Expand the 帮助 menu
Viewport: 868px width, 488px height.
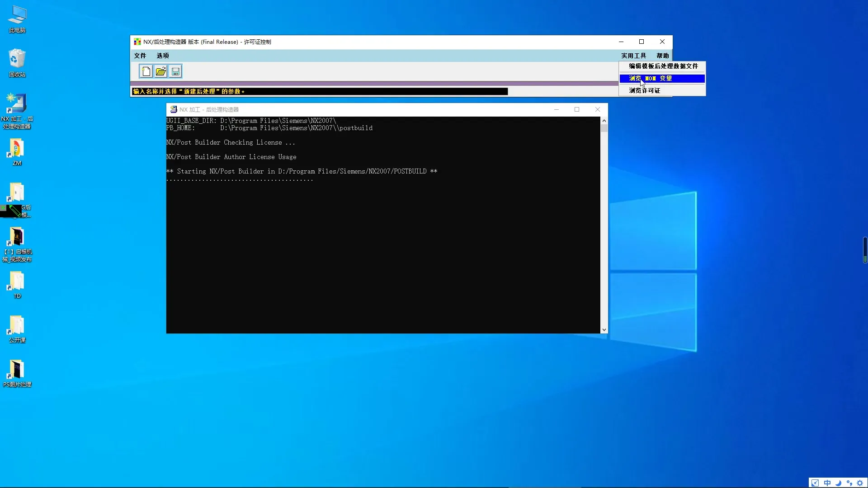(662, 56)
